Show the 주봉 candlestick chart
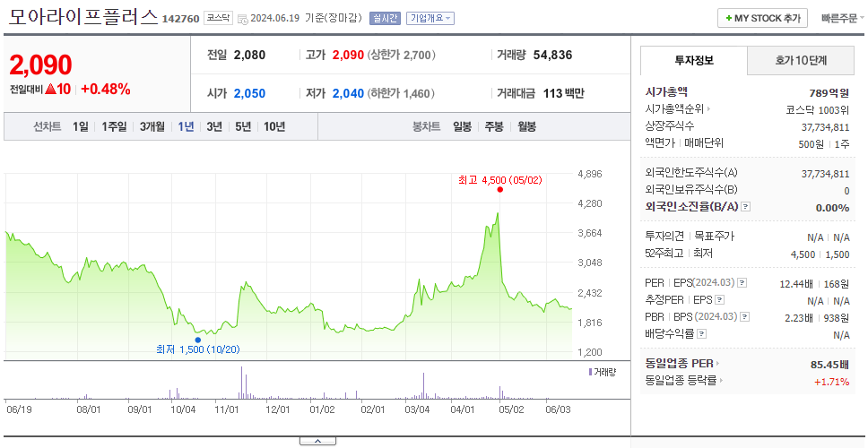Screen dimensions: 868x448 (494, 126)
